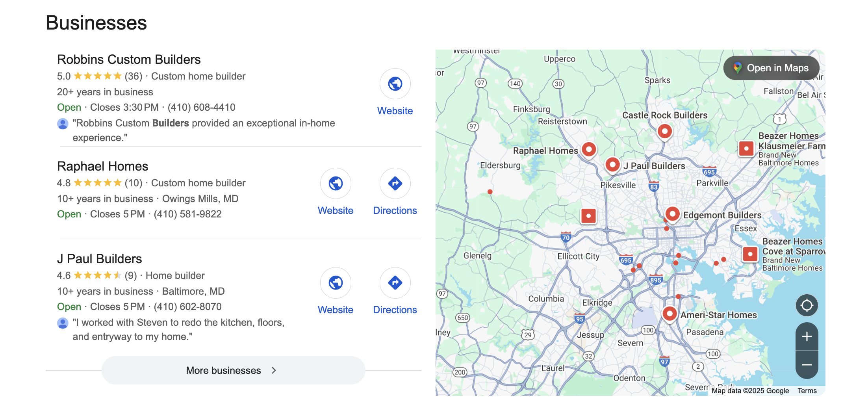
Task: Select the J Paul Builders map pin
Action: (x=612, y=165)
